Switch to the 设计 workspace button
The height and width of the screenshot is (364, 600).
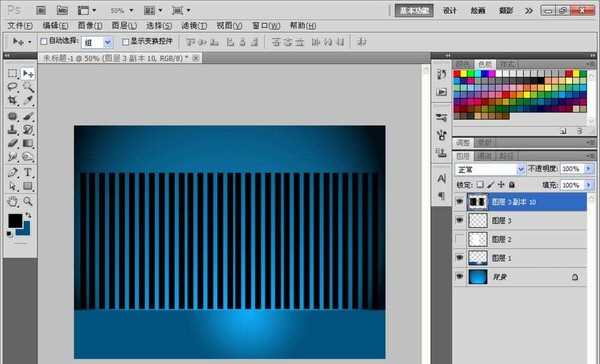coord(450,11)
